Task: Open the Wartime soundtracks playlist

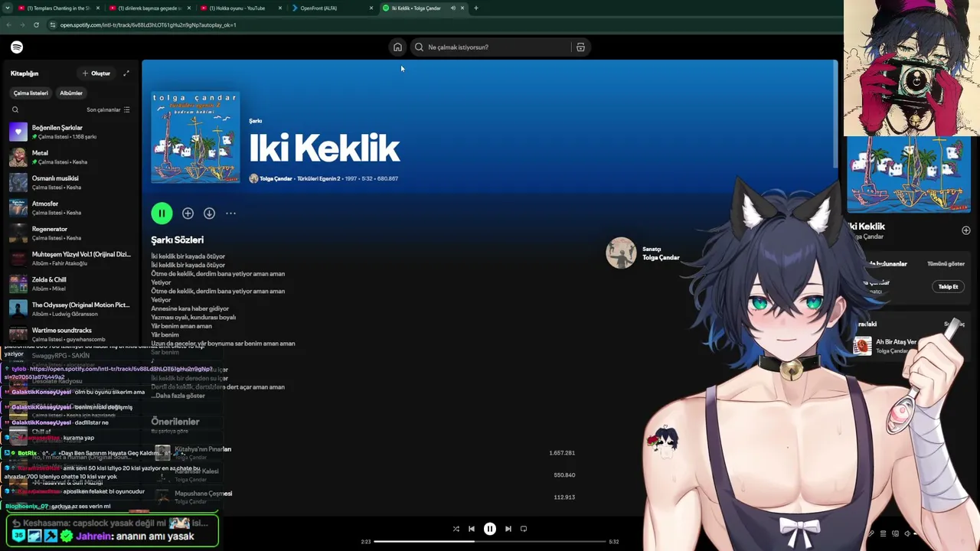Action: [x=70, y=334]
